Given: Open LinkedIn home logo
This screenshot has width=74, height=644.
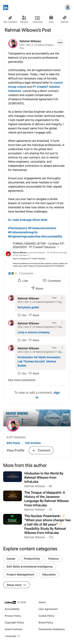Looking at the screenshot, I should click(6, 7).
